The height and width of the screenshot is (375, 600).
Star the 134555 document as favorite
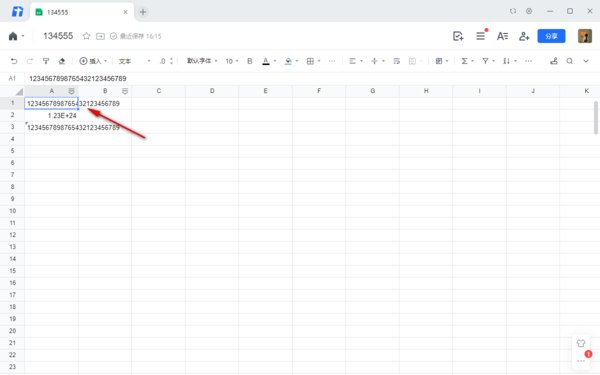86,36
